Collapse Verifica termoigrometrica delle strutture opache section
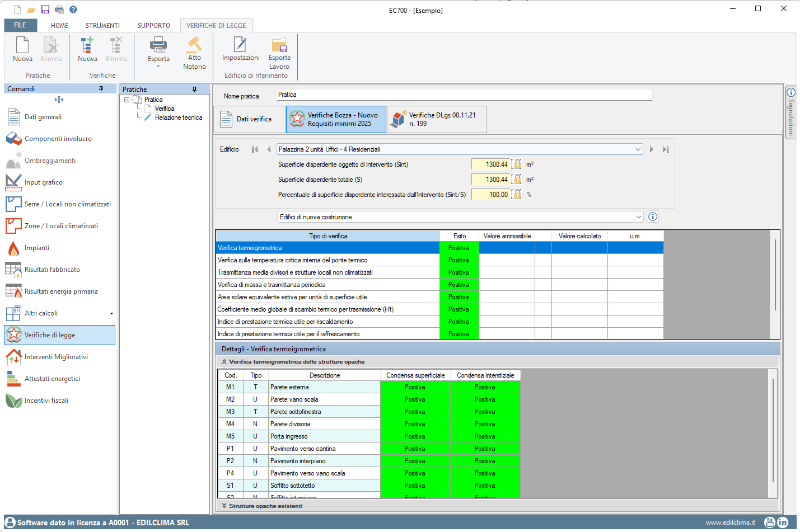The width and height of the screenshot is (800, 532). coord(224,362)
